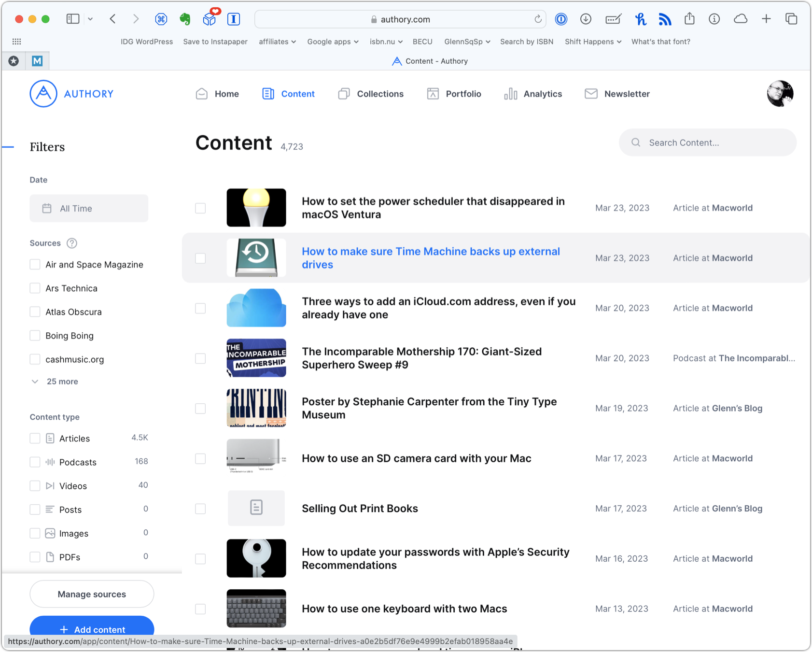Click in Search Content field
The image size is (812, 652).
pos(707,142)
